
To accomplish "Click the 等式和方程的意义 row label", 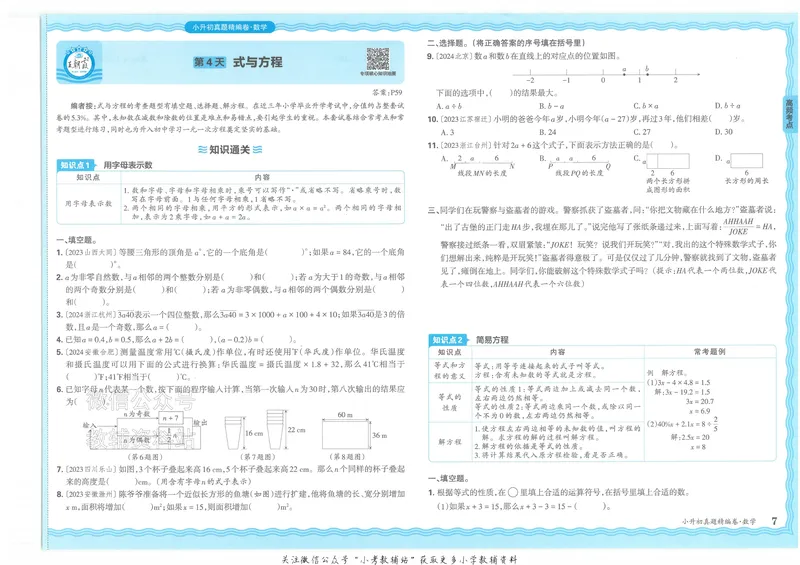I will (449, 371).
